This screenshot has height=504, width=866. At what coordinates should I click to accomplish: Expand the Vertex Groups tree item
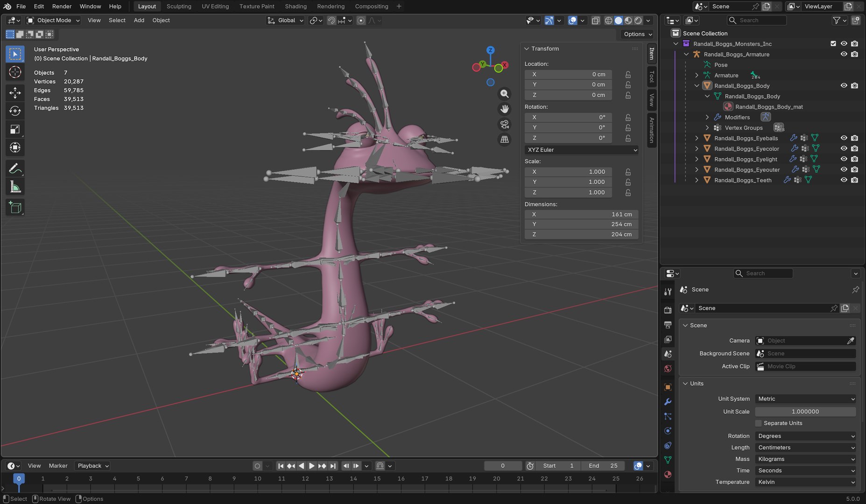coord(707,128)
